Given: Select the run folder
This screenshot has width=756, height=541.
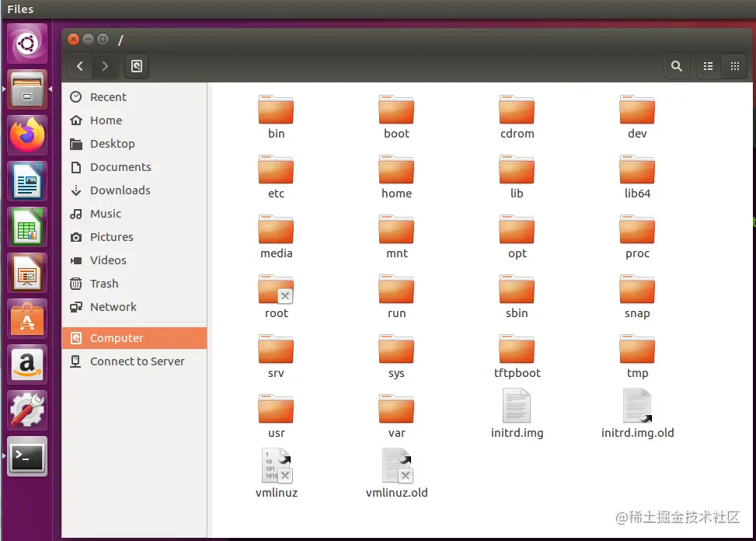Looking at the screenshot, I should tap(396, 296).
